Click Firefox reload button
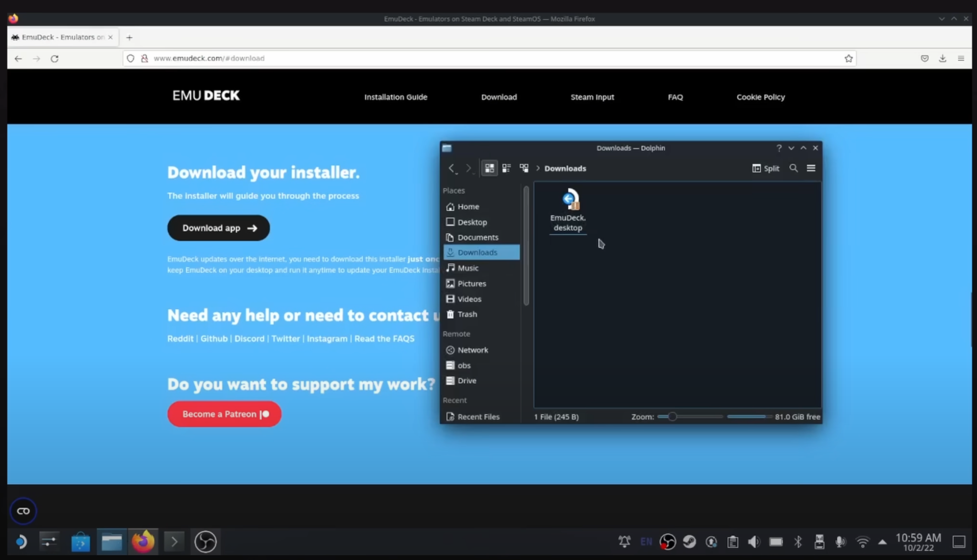The width and height of the screenshot is (977, 560). [x=54, y=58]
